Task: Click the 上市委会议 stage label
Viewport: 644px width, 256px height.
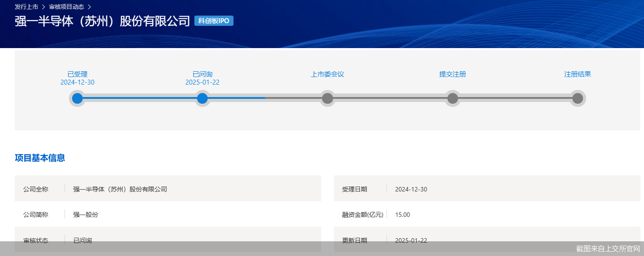Action: tap(327, 74)
